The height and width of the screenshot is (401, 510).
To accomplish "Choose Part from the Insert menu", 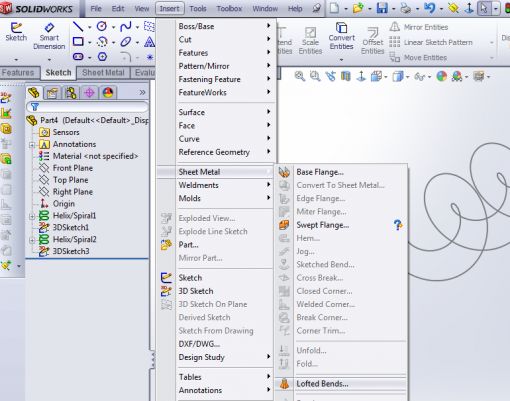I will pos(215,245).
